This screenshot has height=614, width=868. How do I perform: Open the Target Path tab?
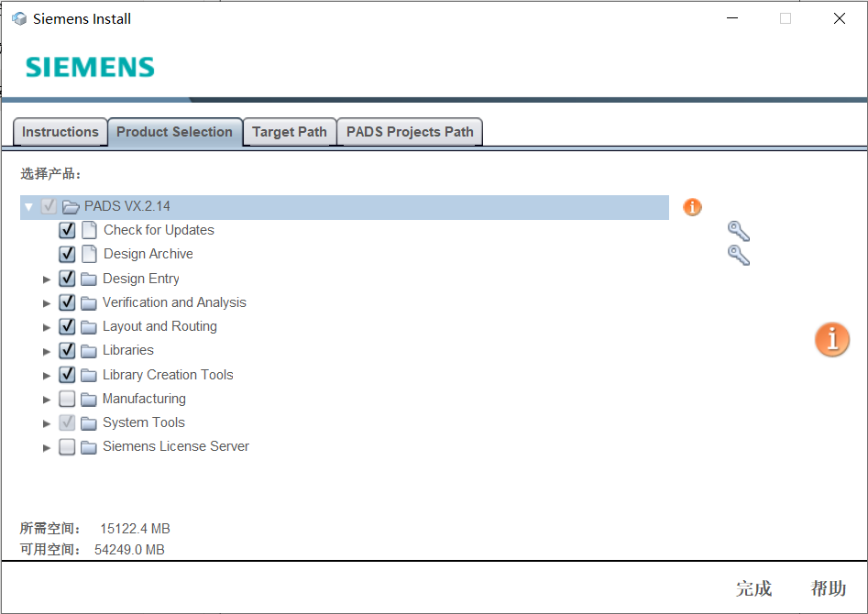click(x=290, y=132)
